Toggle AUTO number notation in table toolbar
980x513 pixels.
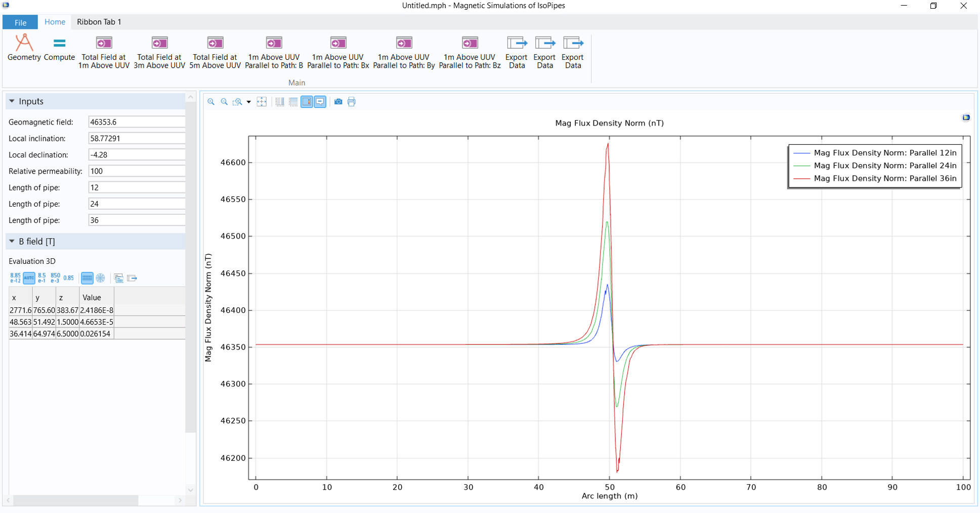pyautogui.click(x=29, y=278)
